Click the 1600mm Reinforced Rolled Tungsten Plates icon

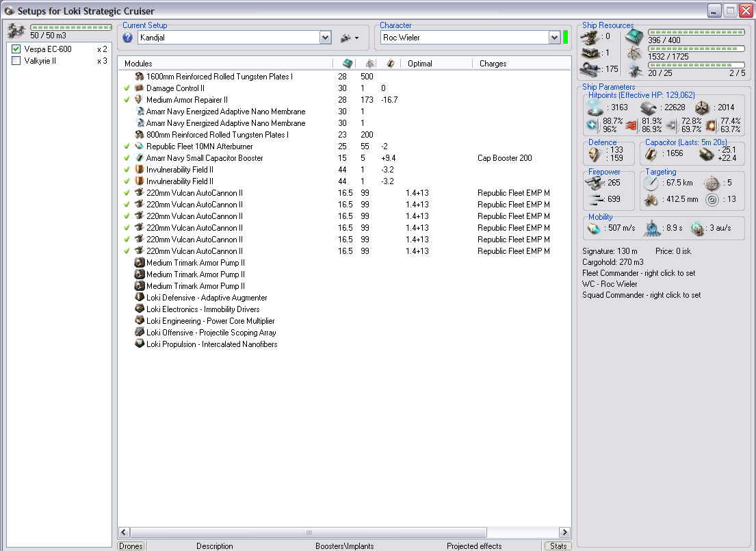click(140, 76)
